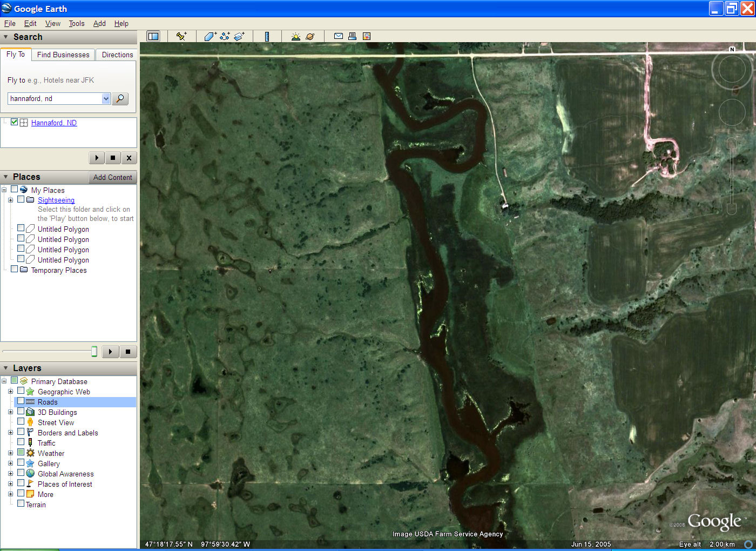The height and width of the screenshot is (551, 756).
Task: Expand the Geographic Web layer node
Action: click(10, 392)
